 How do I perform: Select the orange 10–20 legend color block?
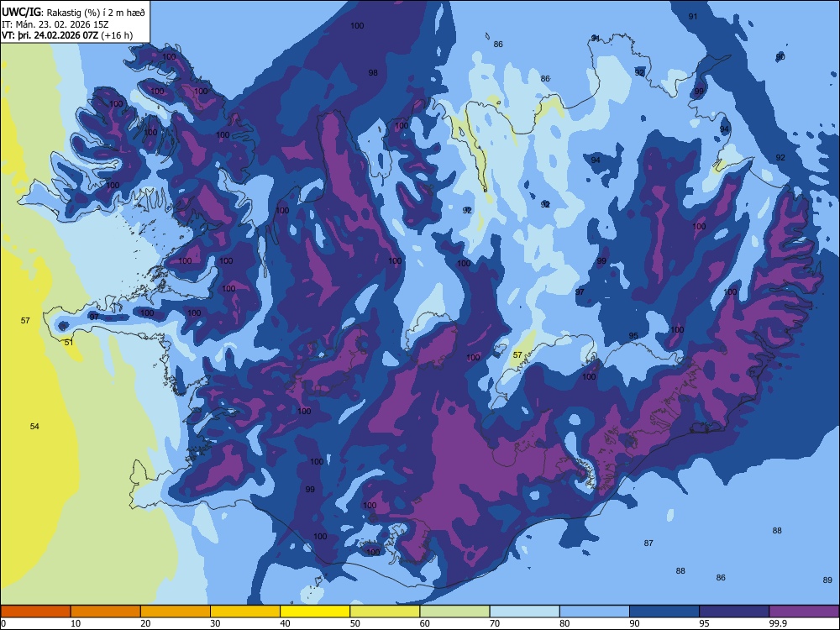point(106,612)
